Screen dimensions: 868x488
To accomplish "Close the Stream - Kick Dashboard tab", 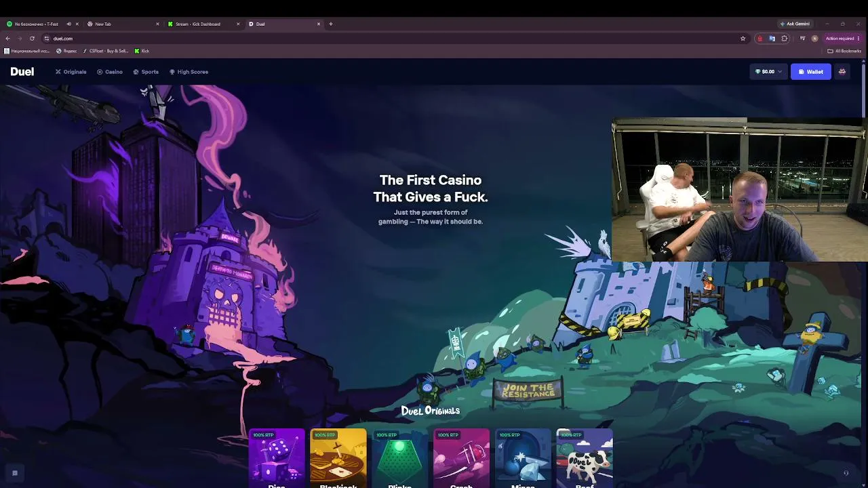I will click(238, 24).
